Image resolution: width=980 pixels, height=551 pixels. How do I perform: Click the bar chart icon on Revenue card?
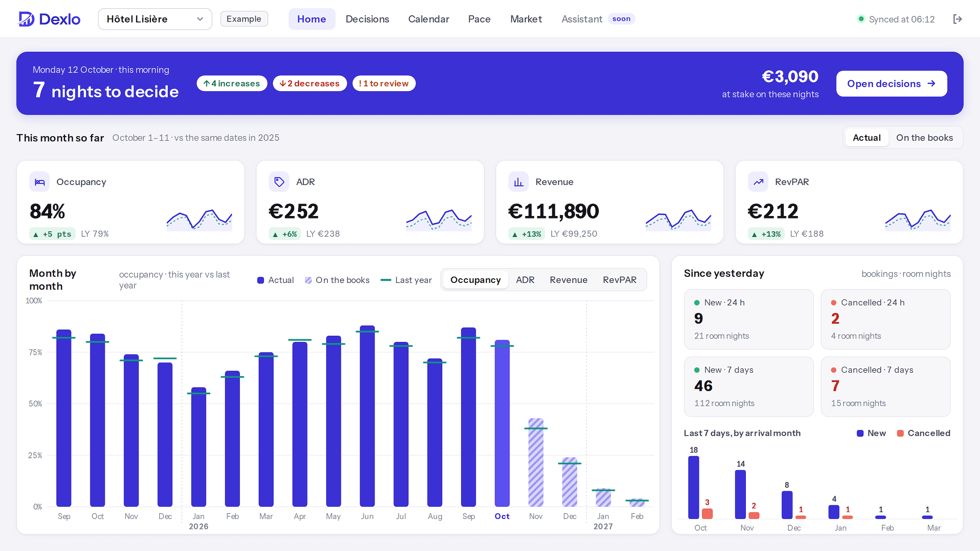click(x=519, y=182)
